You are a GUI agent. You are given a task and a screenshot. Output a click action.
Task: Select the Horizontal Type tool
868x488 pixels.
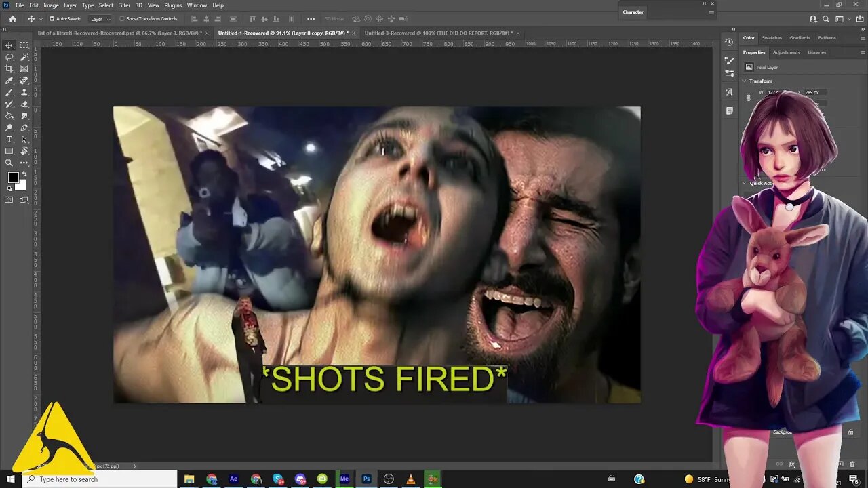tap(9, 140)
